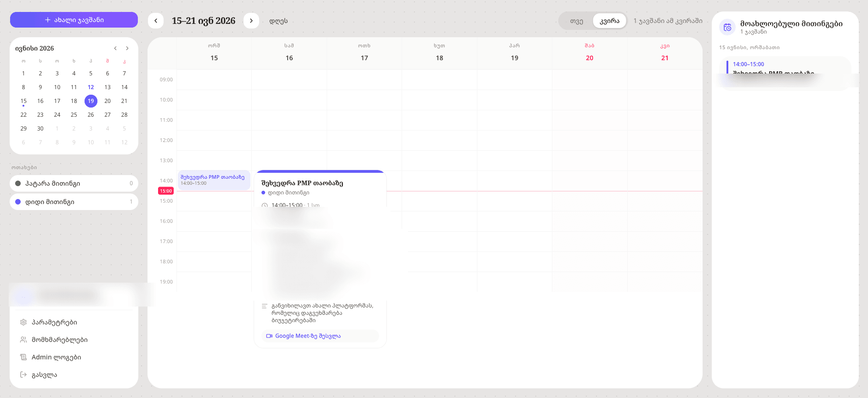Select Thursday 18 column header
The image size is (868, 398).
[439, 53]
